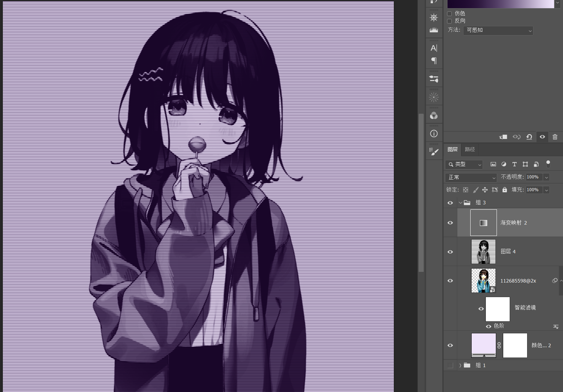Image resolution: width=563 pixels, height=392 pixels.
Task: Collapse the 组 3 group
Action: click(460, 203)
